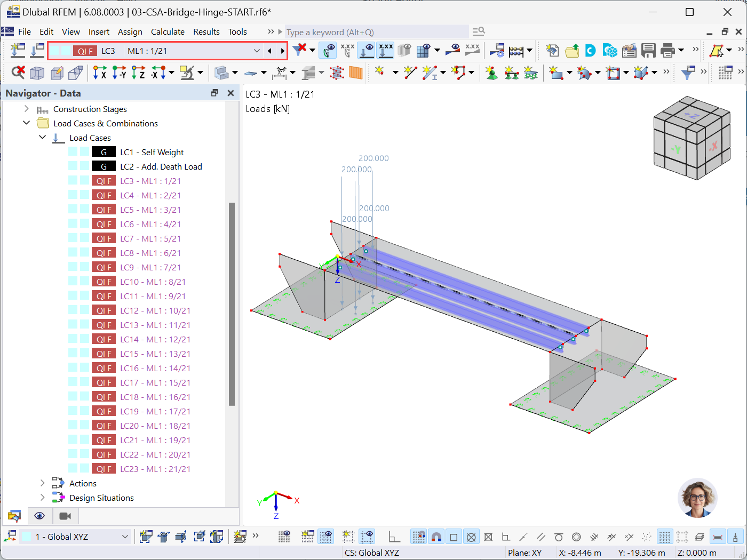
Task: Click the wireframe cube display icon
Action: pos(37,73)
